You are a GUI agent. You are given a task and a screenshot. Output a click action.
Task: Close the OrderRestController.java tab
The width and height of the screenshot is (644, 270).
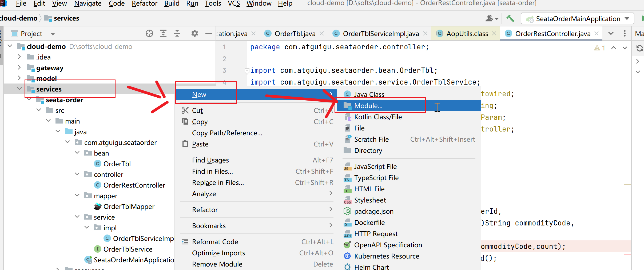[597, 34]
